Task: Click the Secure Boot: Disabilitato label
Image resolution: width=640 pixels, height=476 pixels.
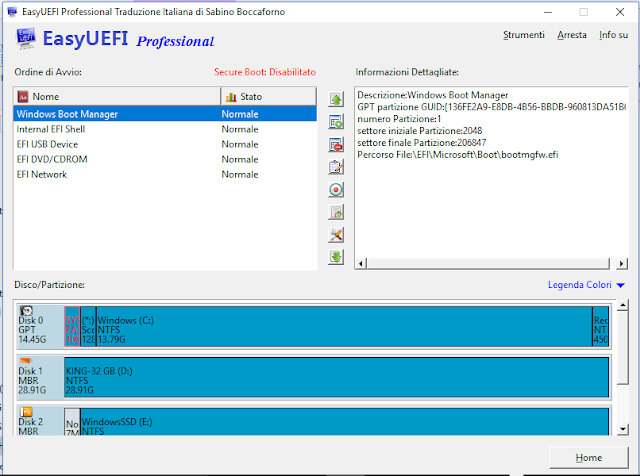Action: [265, 72]
